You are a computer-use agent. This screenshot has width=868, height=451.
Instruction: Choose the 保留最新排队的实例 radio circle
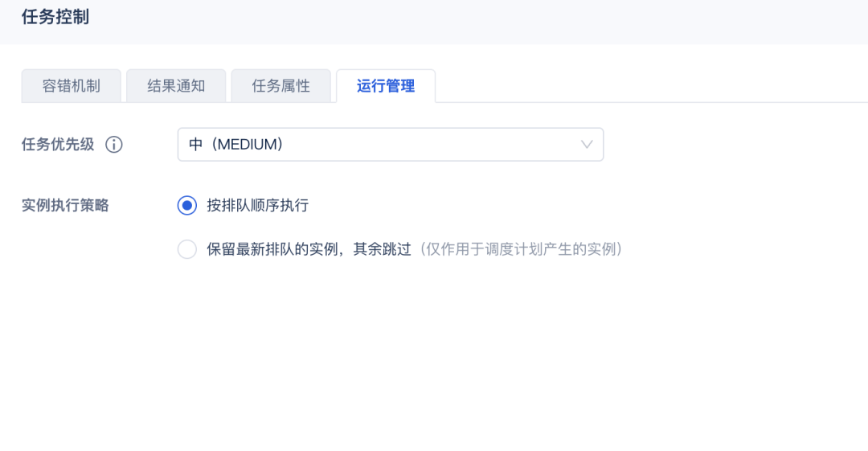click(187, 249)
